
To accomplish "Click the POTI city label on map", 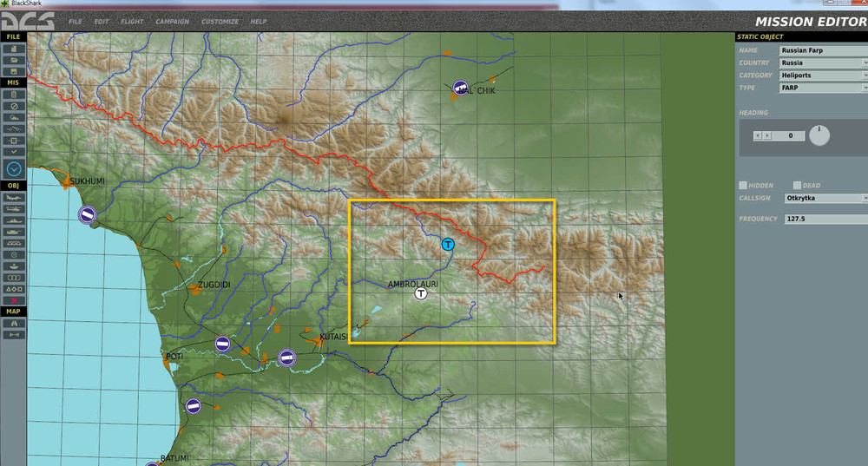I will (175, 357).
